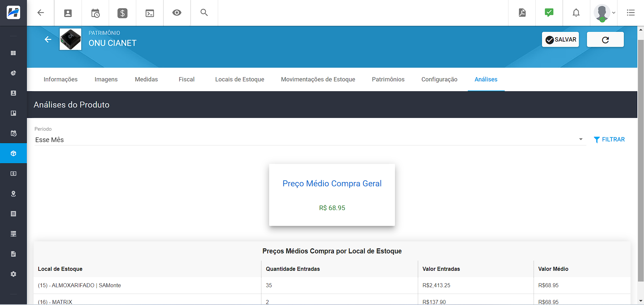Select the highlighted box inventory sidebar icon
The image size is (644, 305).
pos(13,154)
